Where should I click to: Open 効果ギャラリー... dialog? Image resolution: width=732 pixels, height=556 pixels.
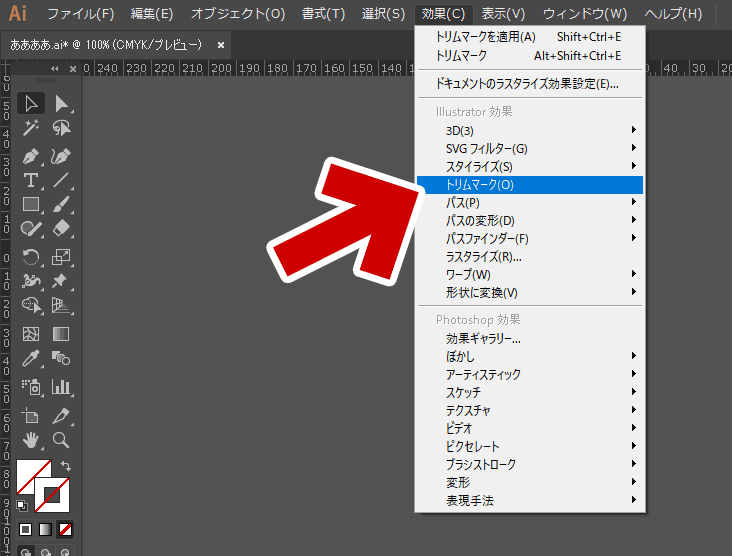pyautogui.click(x=530, y=338)
